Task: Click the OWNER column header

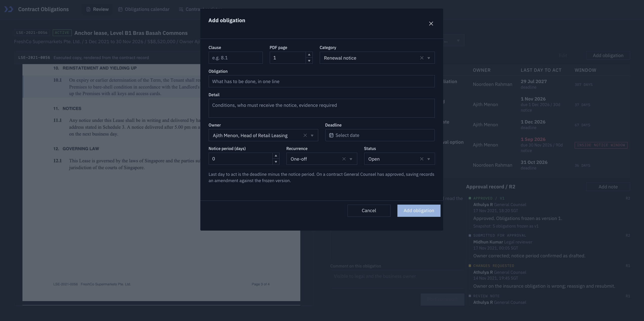Action: [x=482, y=70]
